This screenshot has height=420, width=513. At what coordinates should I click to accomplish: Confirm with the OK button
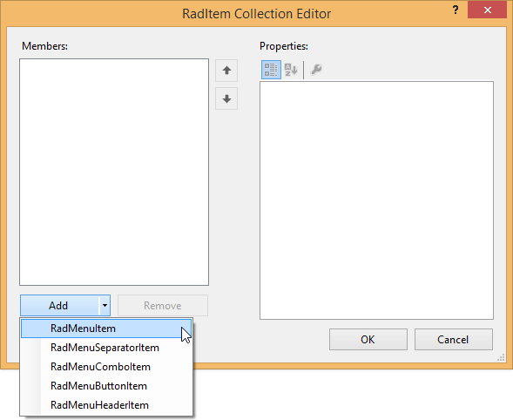coord(368,340)
